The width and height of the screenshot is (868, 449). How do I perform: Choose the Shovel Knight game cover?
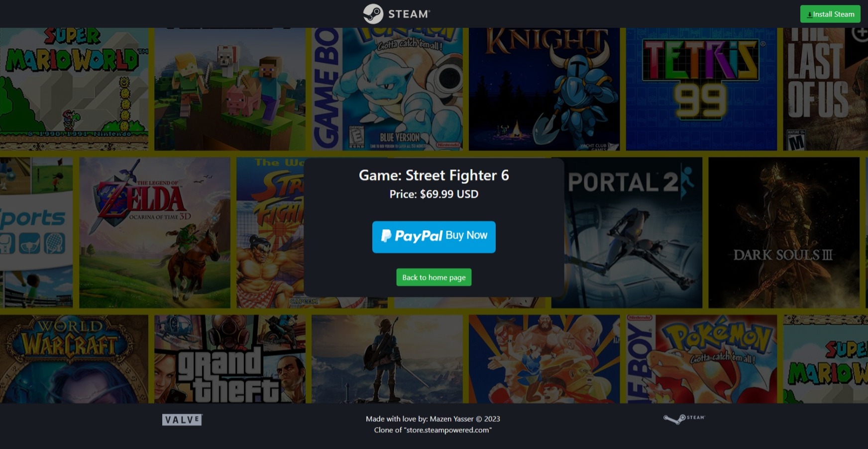pyautogui.click(x=544, y=89)
